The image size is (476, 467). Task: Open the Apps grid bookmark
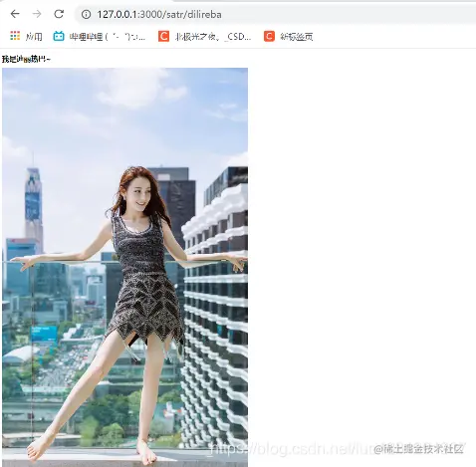click(26, 36)
